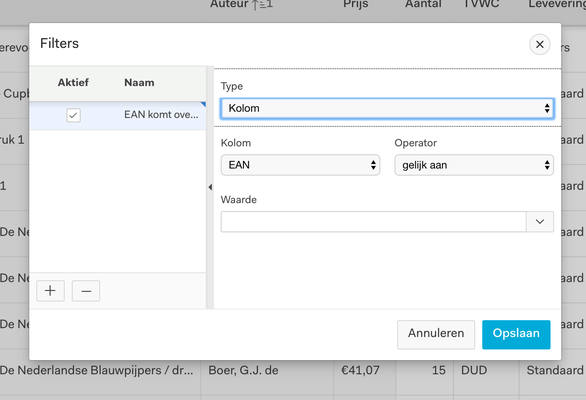The width and height of the screenshot is (586, 400).
Task: Click quantity 15 cell in background table
Action: pyautogui.click(x=439, y=370)
